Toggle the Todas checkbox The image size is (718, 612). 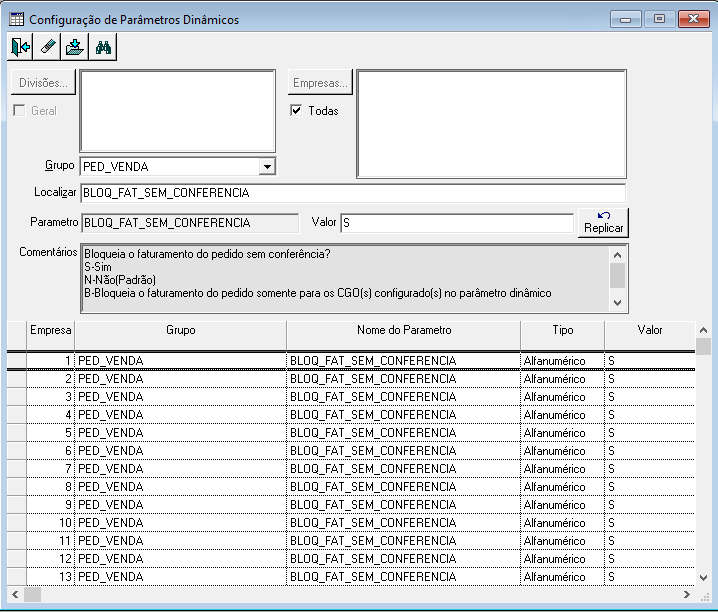[x=296, y=110]
